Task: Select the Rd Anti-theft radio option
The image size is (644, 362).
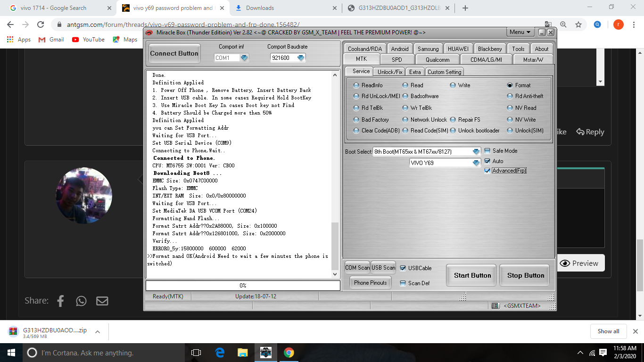Action: tap(510, 96)
